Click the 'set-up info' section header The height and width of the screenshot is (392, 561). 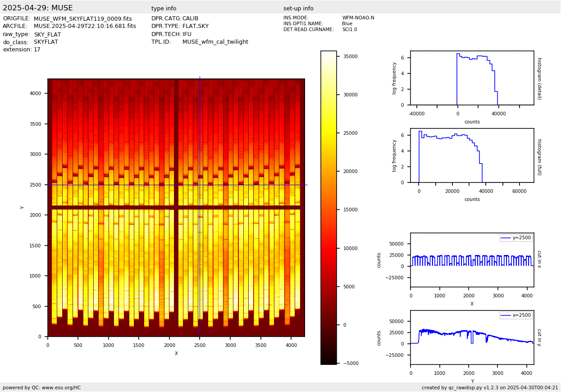[298, 9]
